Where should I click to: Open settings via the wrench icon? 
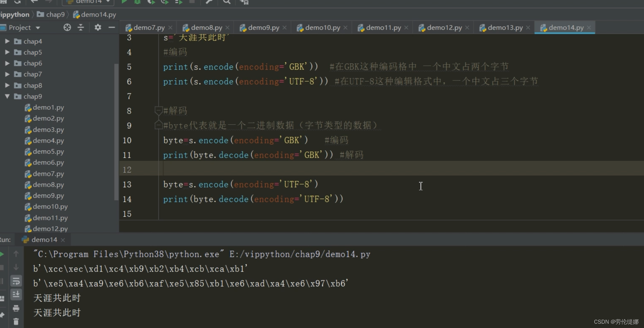209,2
